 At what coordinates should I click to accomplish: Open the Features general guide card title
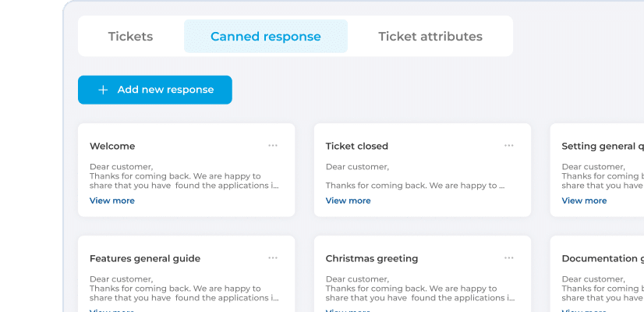click(145, 258)
